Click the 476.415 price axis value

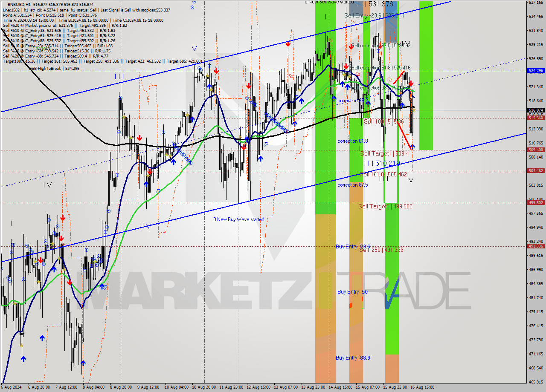click(536, 326)
